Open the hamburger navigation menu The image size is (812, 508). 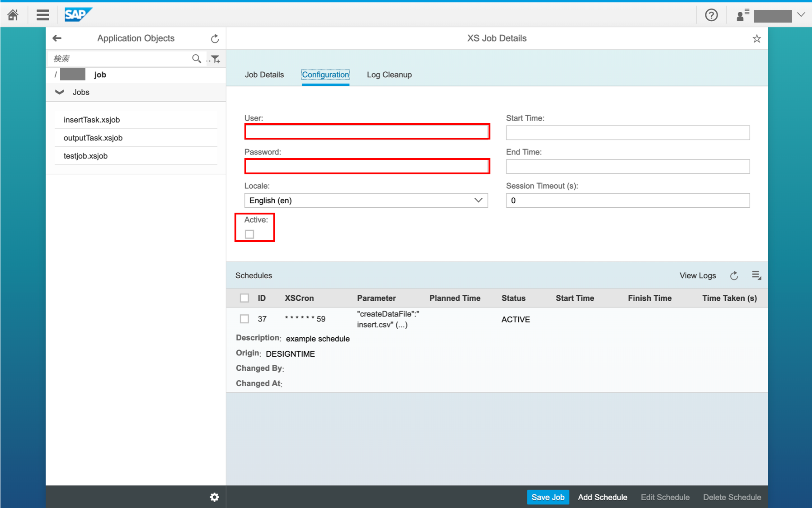42,14
